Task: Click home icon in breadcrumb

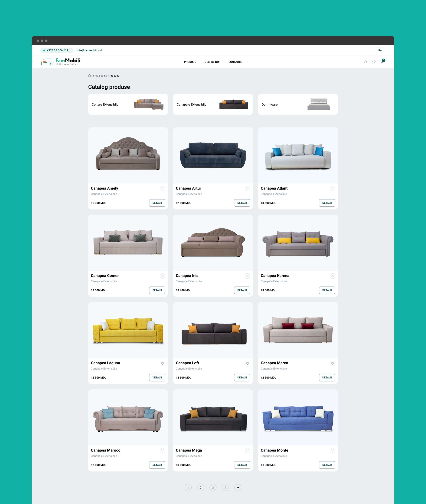Action: (89, 75)
